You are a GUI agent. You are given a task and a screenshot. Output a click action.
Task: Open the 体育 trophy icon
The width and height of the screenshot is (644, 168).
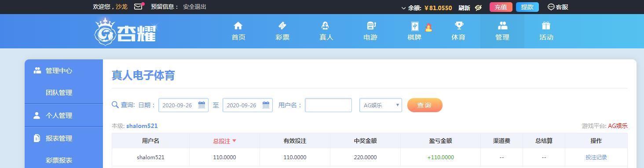point(458,26)
